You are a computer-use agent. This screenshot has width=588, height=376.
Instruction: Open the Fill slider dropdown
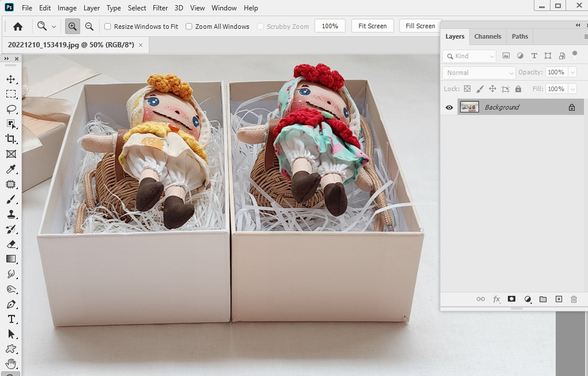tap(572, 89)
